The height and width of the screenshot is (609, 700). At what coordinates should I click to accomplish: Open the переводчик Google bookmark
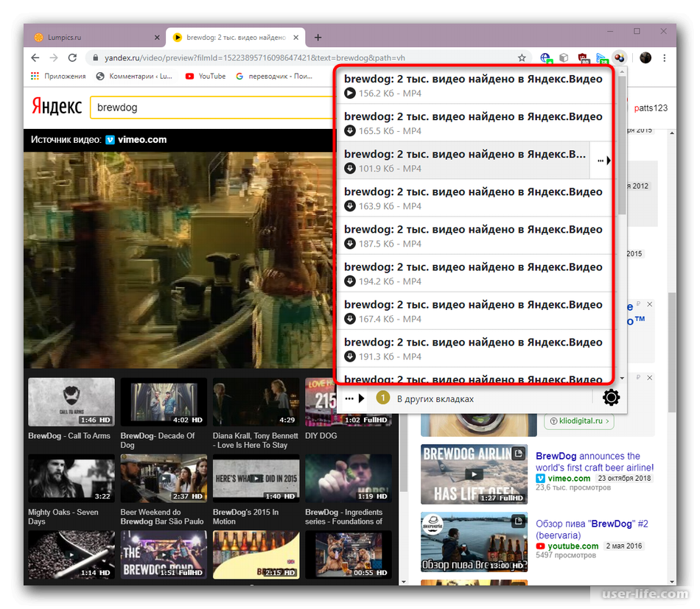(274, 77)
